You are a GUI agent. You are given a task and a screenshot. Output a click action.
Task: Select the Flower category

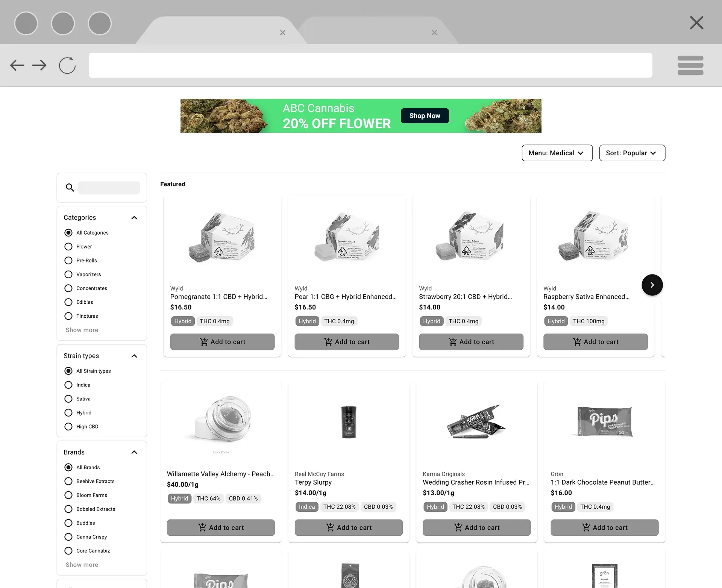point(68,247)
